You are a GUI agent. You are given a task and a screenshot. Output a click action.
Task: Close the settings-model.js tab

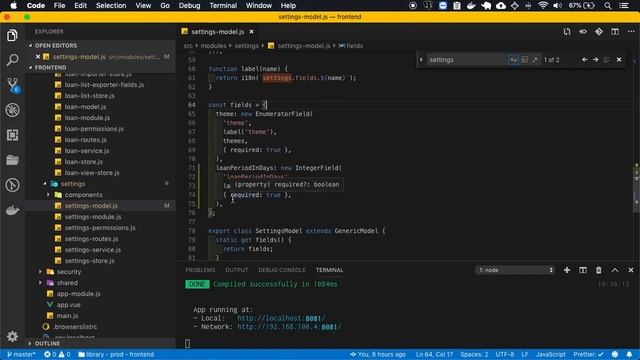(x=251, y=31)
